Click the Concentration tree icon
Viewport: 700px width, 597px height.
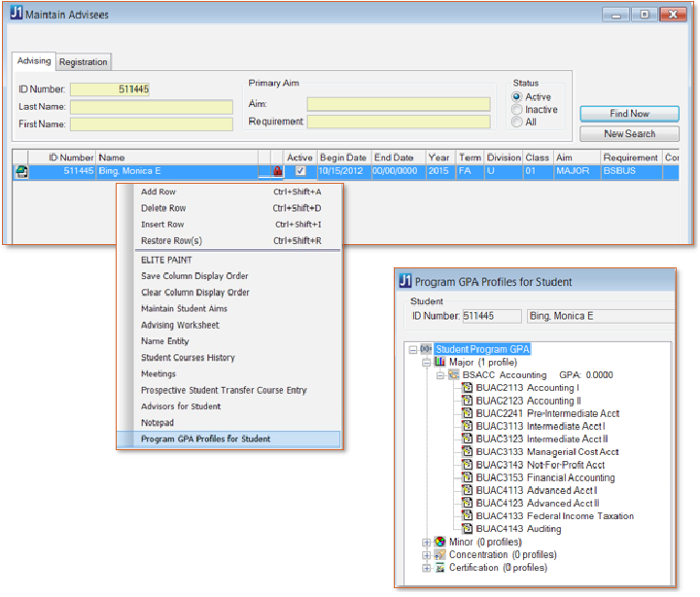pyautogui.click(x=439, y=554)
